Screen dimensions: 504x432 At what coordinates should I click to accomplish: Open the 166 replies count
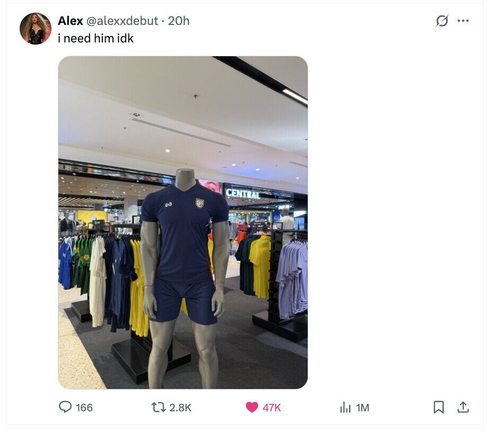tap(84, 408)
